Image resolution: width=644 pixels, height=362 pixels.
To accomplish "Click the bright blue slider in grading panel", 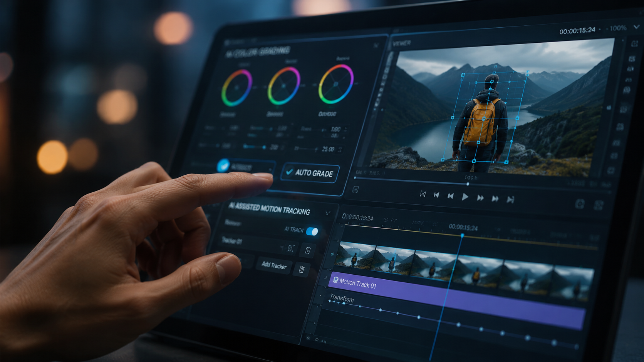I will click(255, 147).
